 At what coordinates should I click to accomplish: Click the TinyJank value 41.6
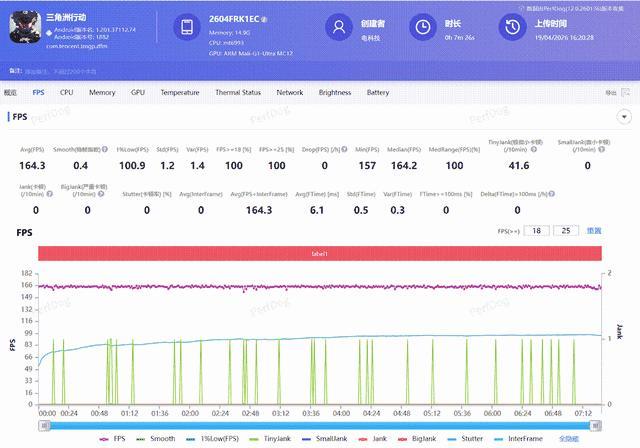519,166
